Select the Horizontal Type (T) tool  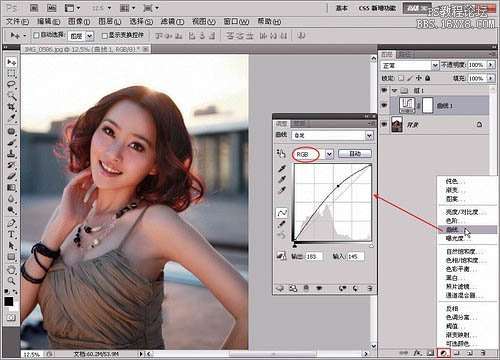11,234
